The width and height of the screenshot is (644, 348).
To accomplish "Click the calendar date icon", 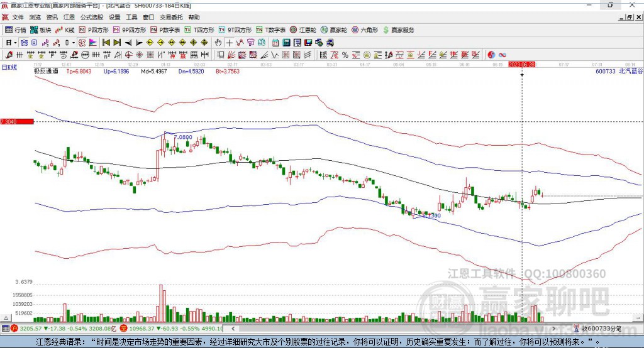I will [275, 43].
